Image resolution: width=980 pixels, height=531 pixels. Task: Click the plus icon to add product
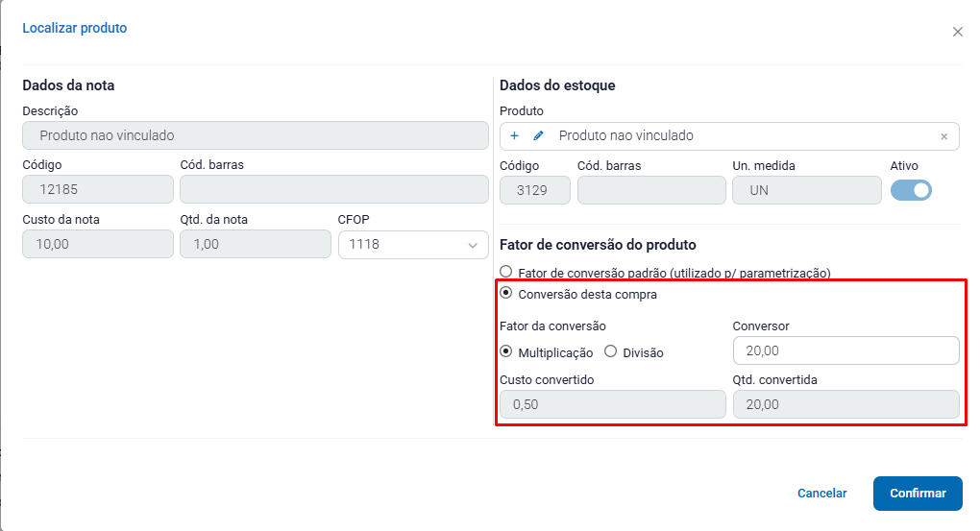coord(514,136)
